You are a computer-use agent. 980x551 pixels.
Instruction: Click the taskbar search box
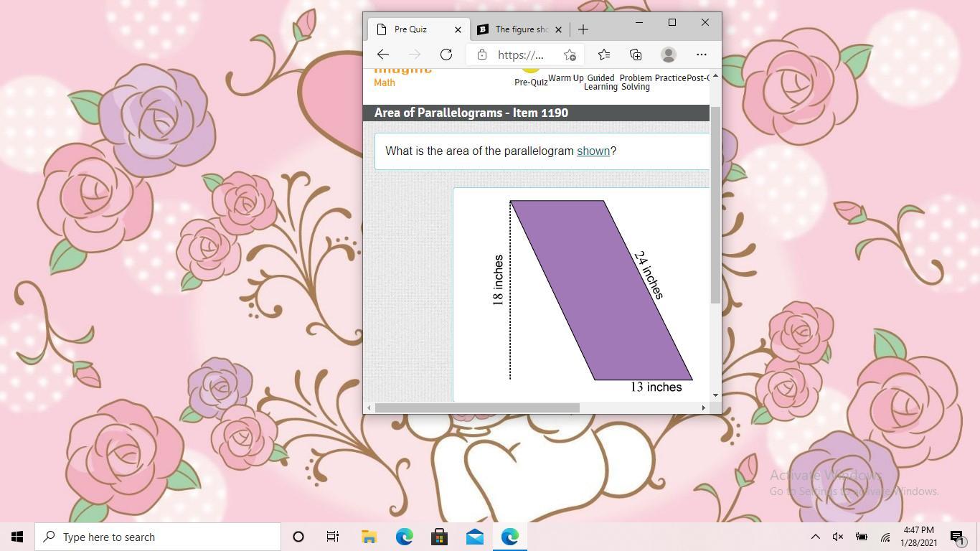coord(158,537)
